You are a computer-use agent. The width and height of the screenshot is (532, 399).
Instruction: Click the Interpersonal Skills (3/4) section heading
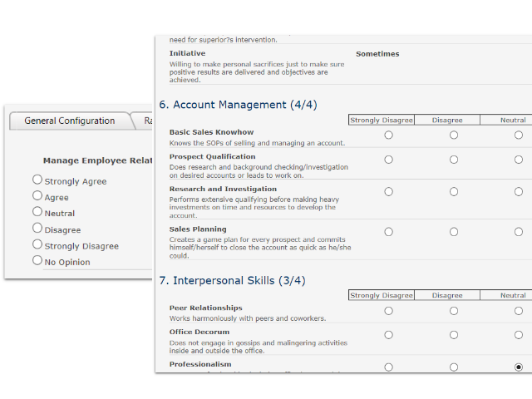click(233, 281)
